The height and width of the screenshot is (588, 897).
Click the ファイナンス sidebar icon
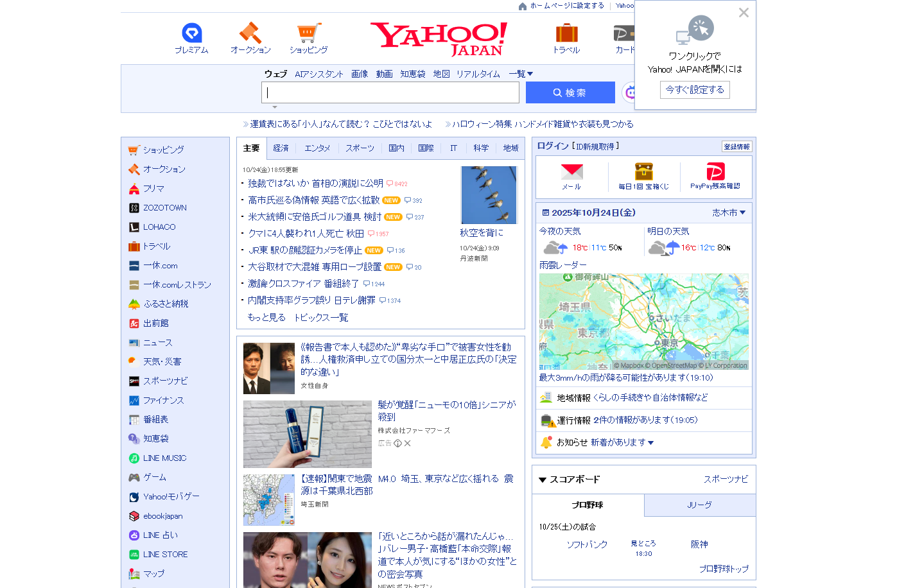[134, 400]
